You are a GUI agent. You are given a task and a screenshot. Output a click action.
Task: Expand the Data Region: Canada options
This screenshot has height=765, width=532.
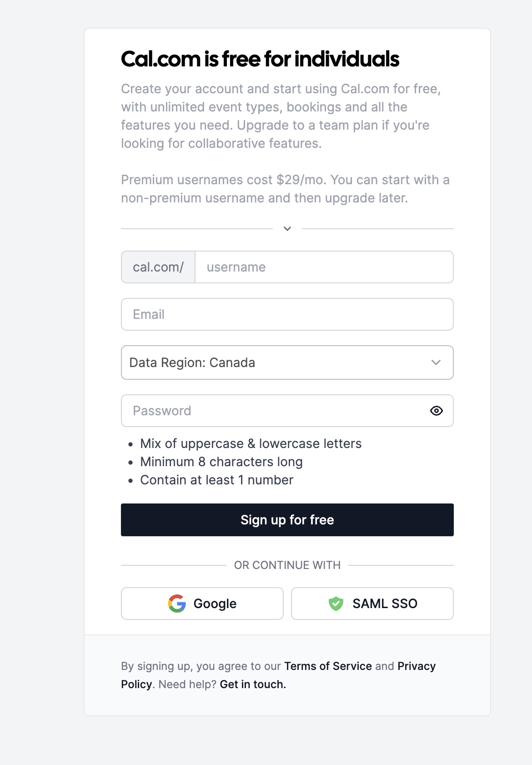[x=287, y=362]
